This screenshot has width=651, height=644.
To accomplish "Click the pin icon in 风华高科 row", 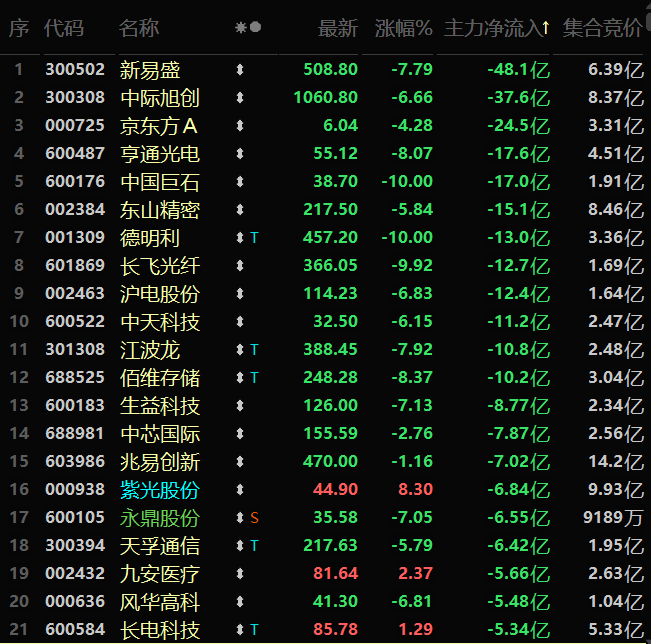I will pos(240,602).
